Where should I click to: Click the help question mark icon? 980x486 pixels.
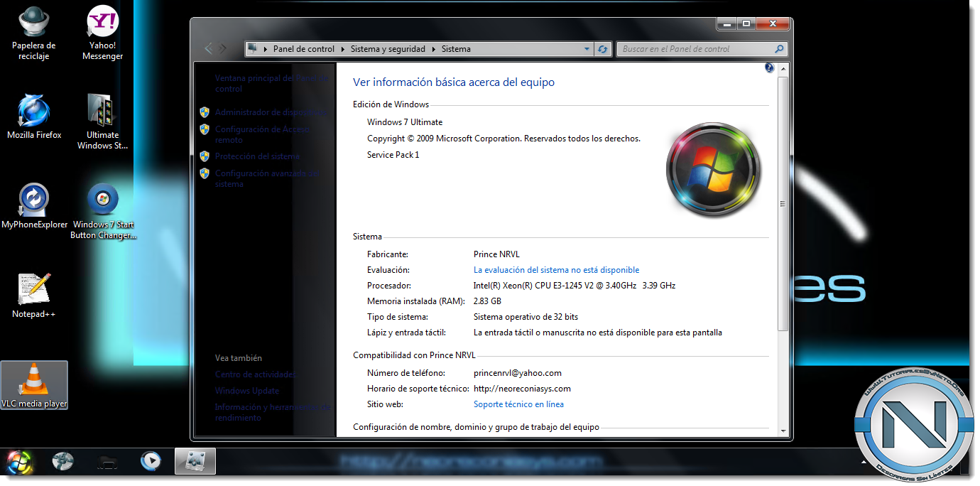[769, 67]
